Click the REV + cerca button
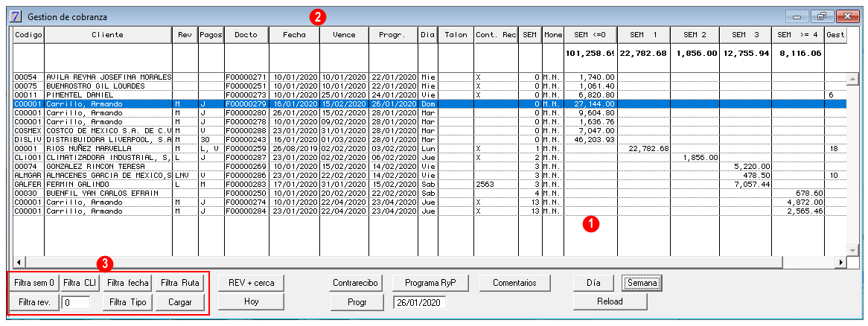 click(252, 283)
